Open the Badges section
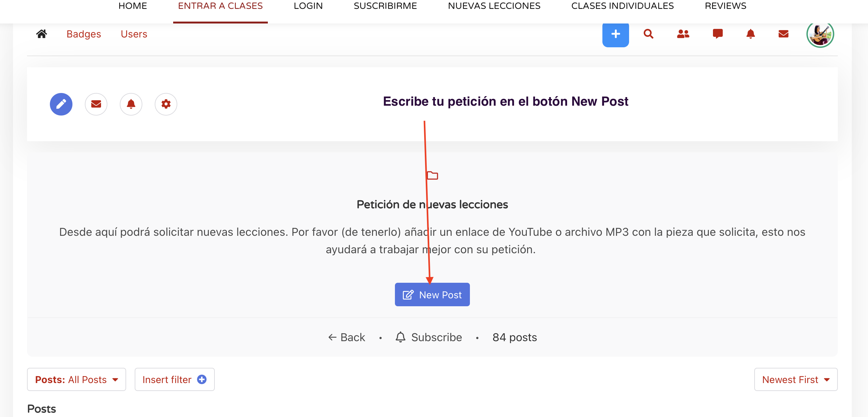Viewport: 868px width, 417px height. (84, 34)
